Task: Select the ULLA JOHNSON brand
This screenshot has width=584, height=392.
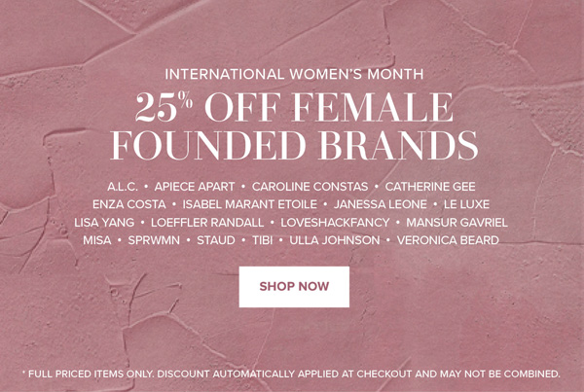Action: 334,240
